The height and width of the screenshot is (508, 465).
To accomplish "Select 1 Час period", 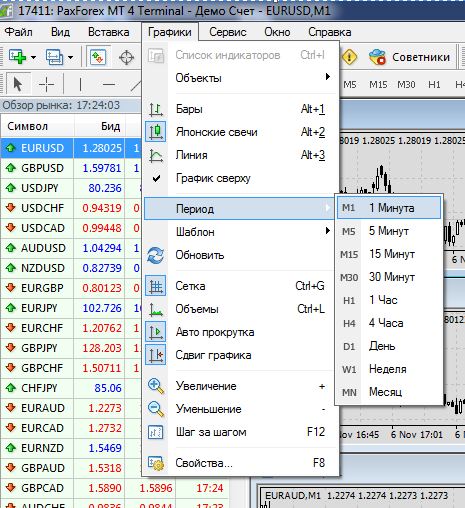I will coord(389,300).
